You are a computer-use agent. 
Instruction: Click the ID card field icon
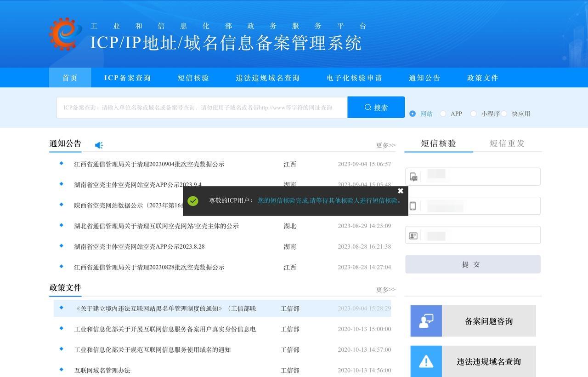coord(413,236)
